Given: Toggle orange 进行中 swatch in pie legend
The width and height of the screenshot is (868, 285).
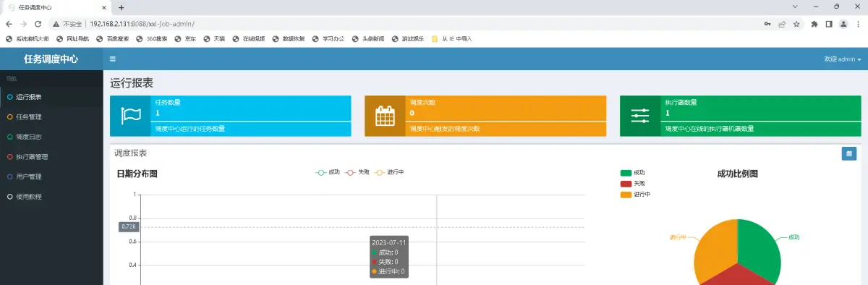Looking at the screenshot, I should point(626,195).
